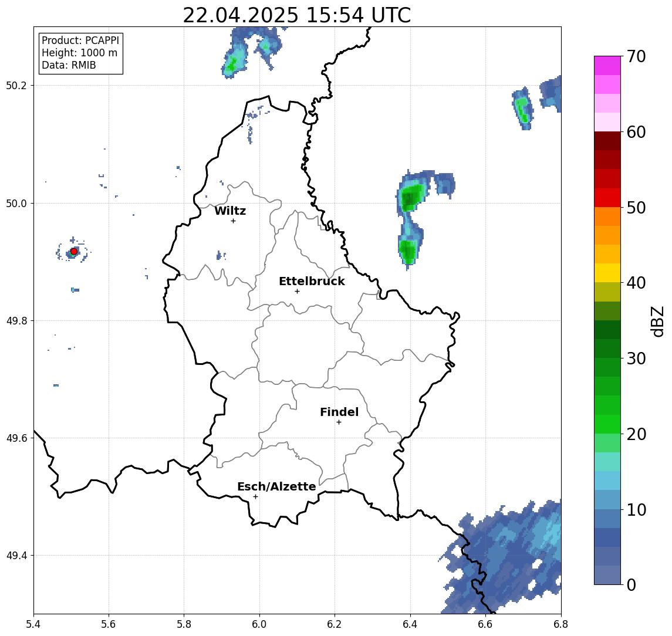This screenshot has width=672, height=636.
Task: Click the latitude label 49.6
Action: 16,438
